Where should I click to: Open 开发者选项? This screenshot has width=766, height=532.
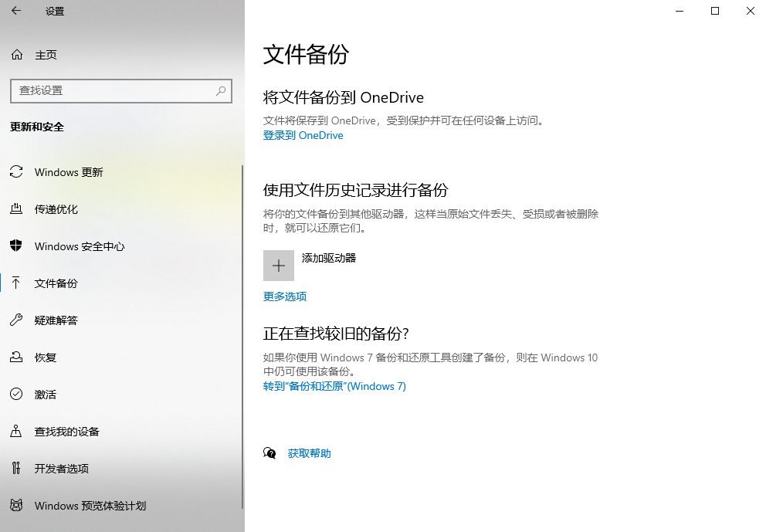tap(63, 469)
